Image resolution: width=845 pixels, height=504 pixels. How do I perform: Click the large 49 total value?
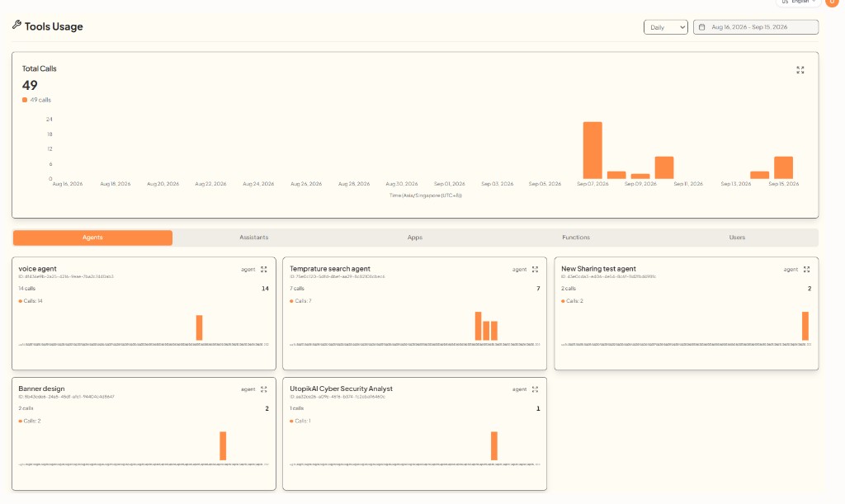[x=30, y=85]
